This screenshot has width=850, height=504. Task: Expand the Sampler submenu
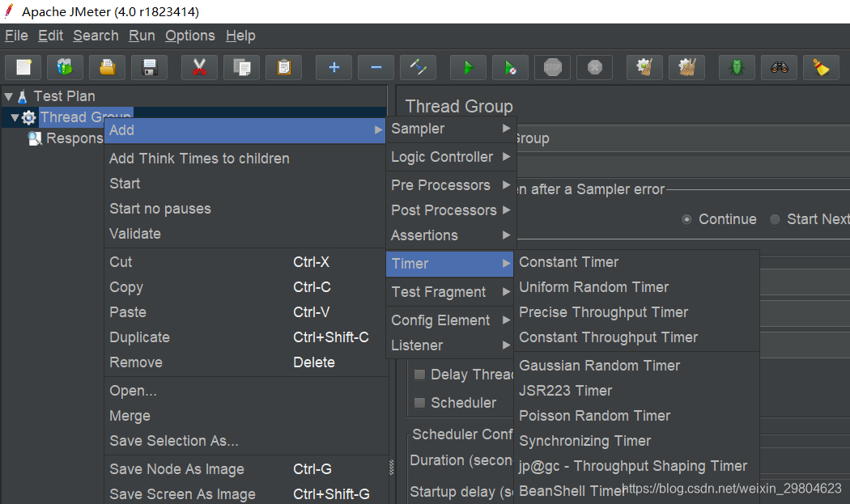pos(450,129)
